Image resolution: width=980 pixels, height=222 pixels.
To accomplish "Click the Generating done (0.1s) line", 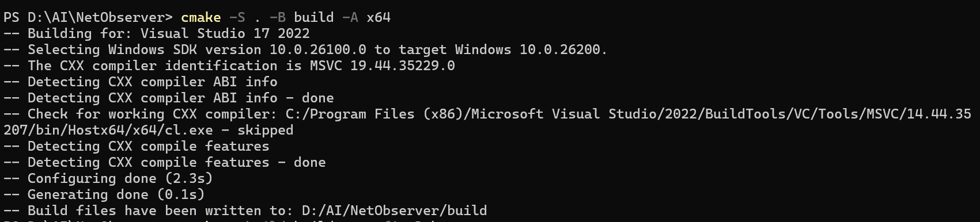I will click(x=104, y=194).
